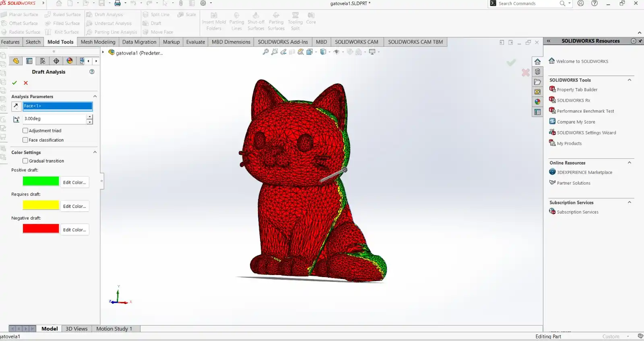
Task: Collapse the Analysis Parameters section
Action: pyautogui.click(x=95, y=97)
